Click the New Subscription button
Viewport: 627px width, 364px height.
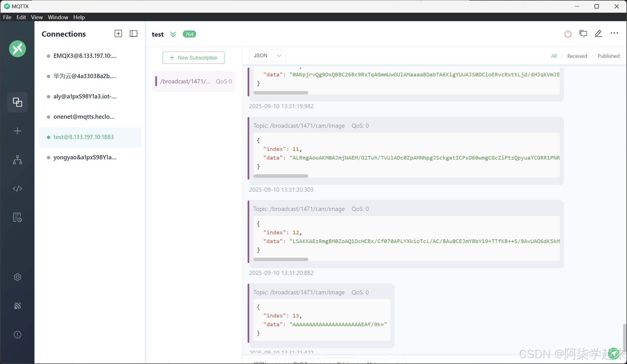pyautogui.click(x=193, y=58)
